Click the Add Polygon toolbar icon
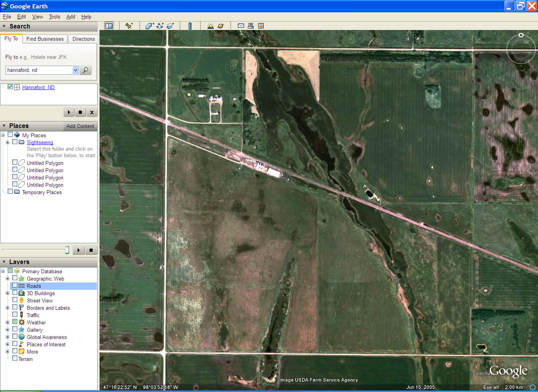Image resolution: width=538 pixels, height=392 pixels. (149, 26)
